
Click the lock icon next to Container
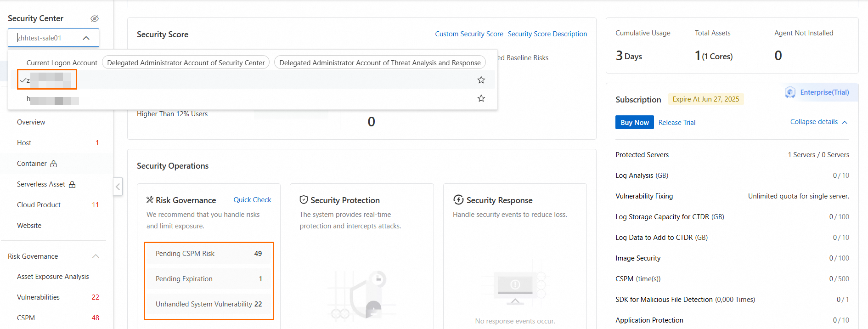click(x=54, y=164)
